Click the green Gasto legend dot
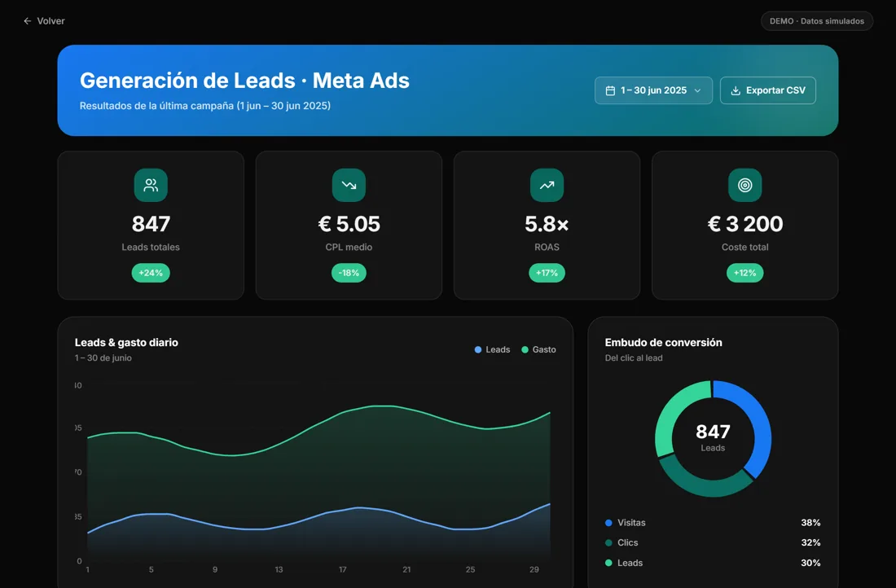This screenshot has width=896, height=588. tap(525, 349)
